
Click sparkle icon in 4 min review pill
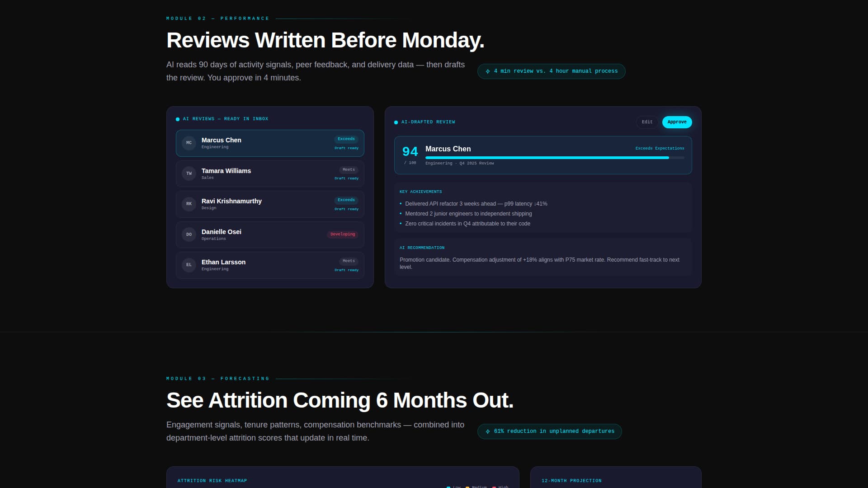[x=488, y=71]
